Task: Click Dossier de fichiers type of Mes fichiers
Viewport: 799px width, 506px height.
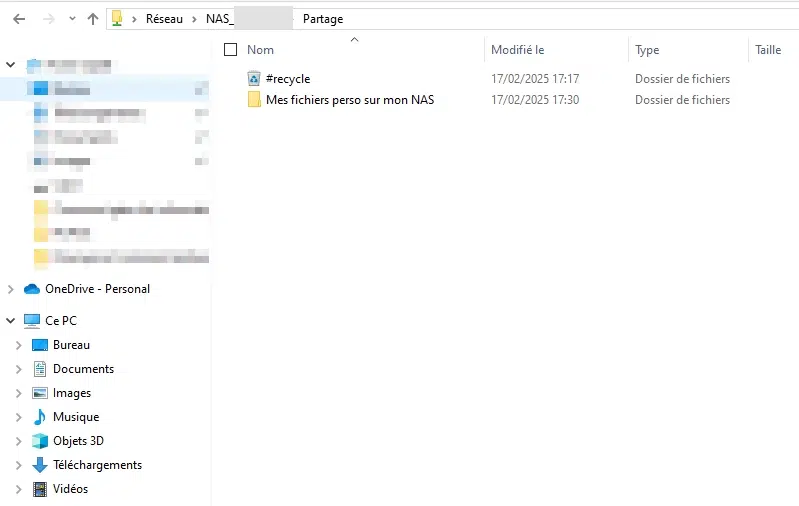Action: (682, 100)
